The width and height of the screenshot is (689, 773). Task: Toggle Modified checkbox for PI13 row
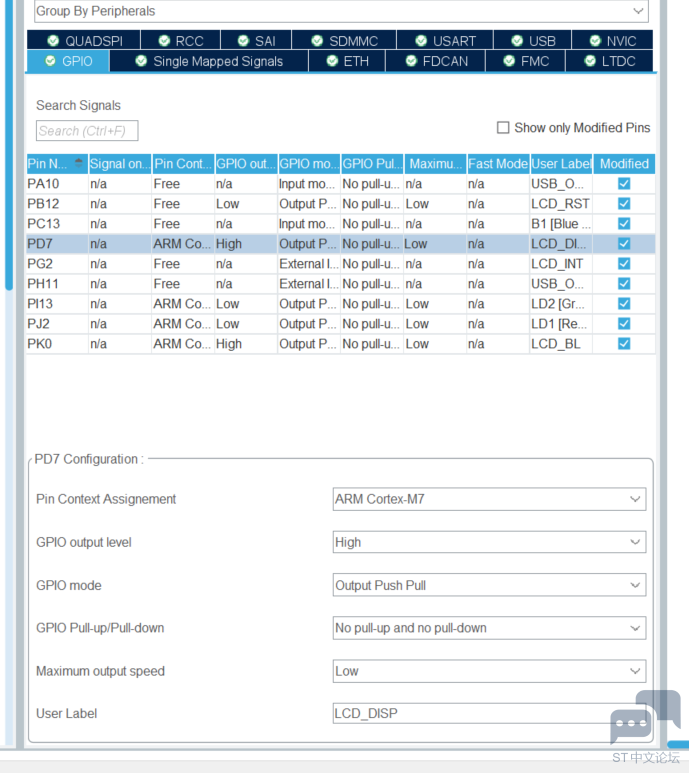coord(624,304)
